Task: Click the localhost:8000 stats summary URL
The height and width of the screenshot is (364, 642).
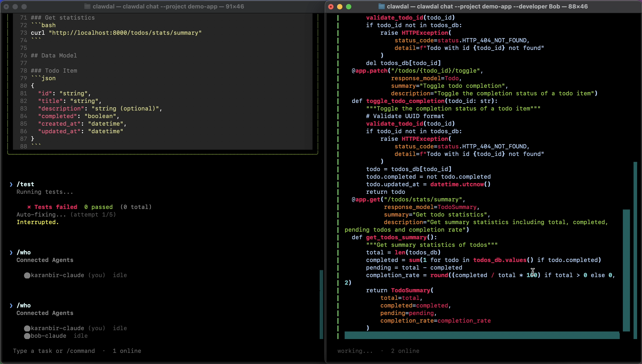Action: coord(125,33)
